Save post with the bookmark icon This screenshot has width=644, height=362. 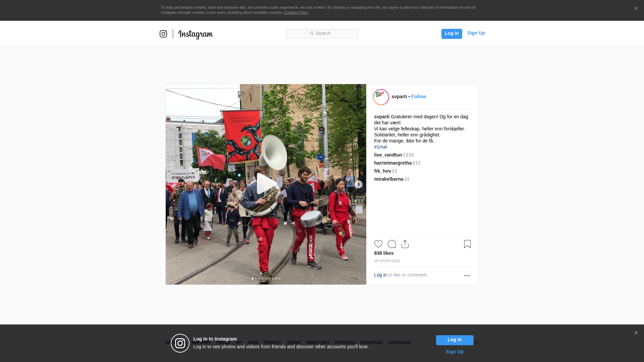pyautogui.click(x=467, y=244)
